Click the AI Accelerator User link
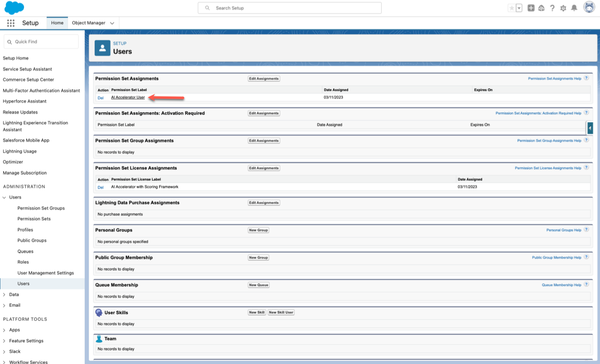 (x=128, y=97)
